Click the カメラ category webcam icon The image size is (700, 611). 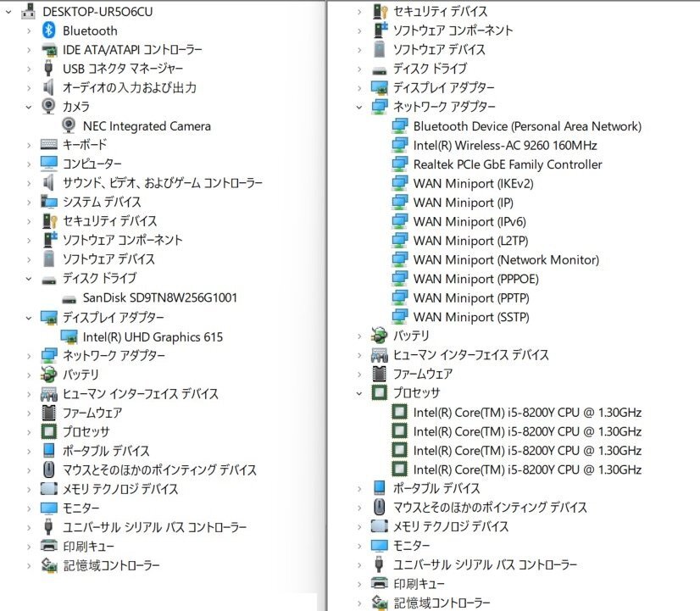(x=48, y=107)
